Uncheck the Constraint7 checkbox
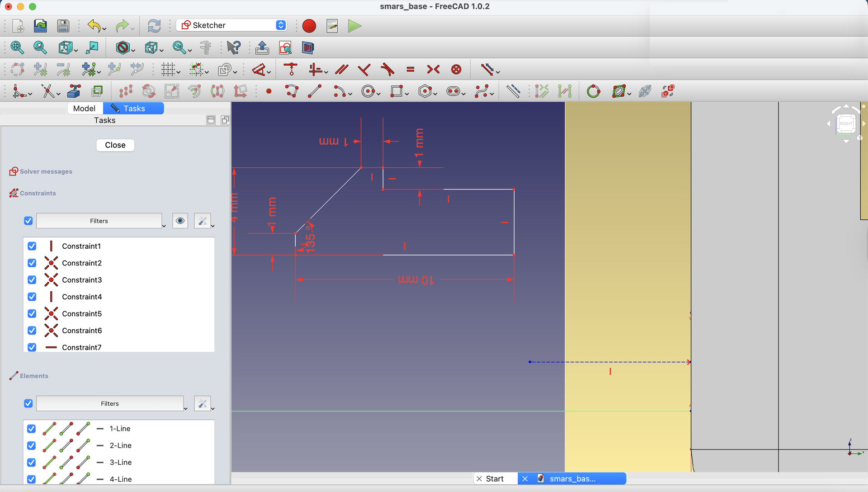Image resolution: width=868 pixels, height=492 pixels. point(32,347)
